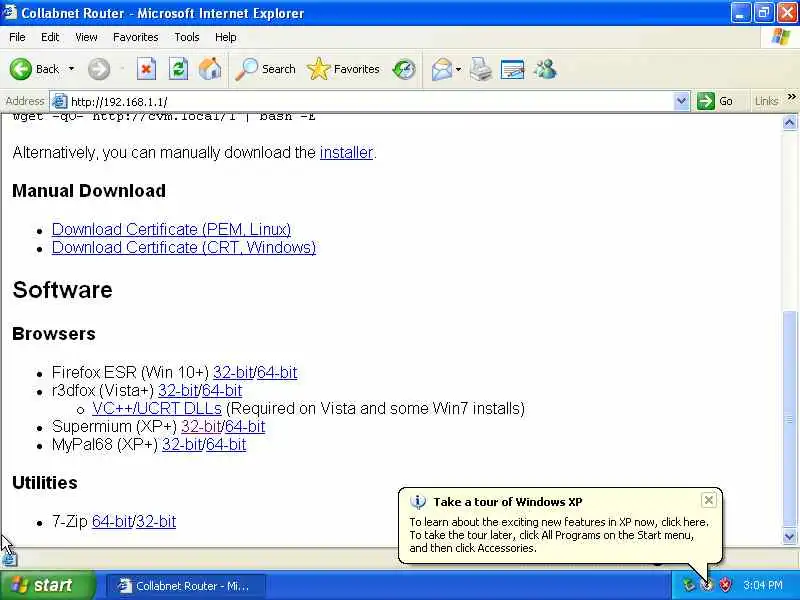
Task: Click the Windows flag logo throbber
Action: point(781,37)
